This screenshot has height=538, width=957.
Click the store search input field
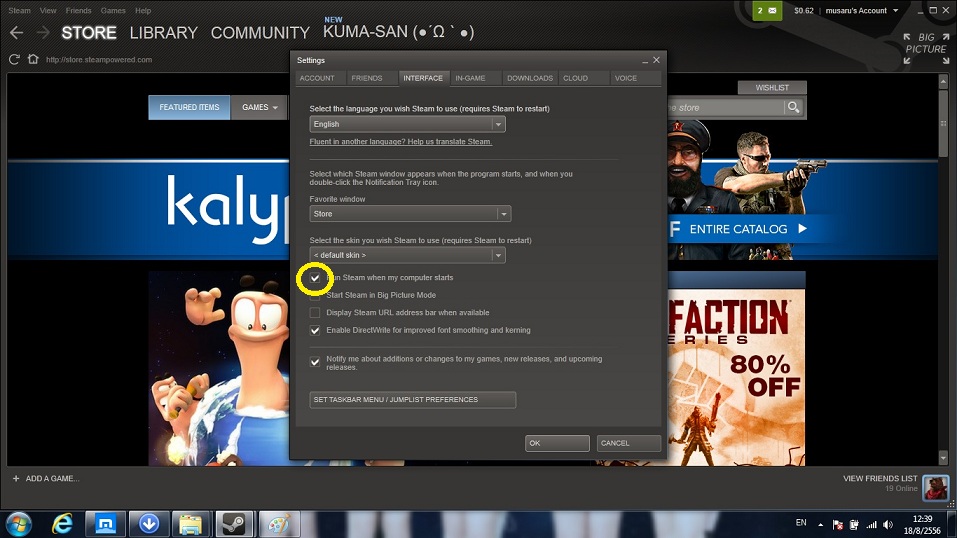point(725,107)
